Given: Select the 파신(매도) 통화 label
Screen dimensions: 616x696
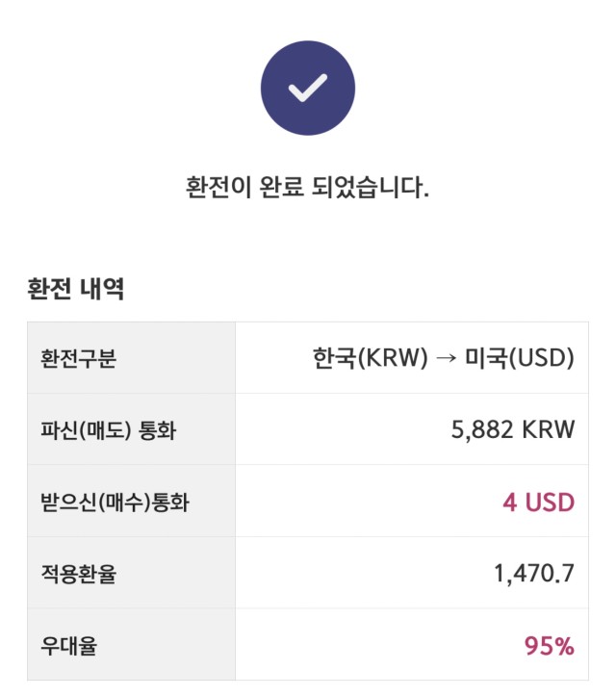Looking at the screenshot, I should pos(109,429).
